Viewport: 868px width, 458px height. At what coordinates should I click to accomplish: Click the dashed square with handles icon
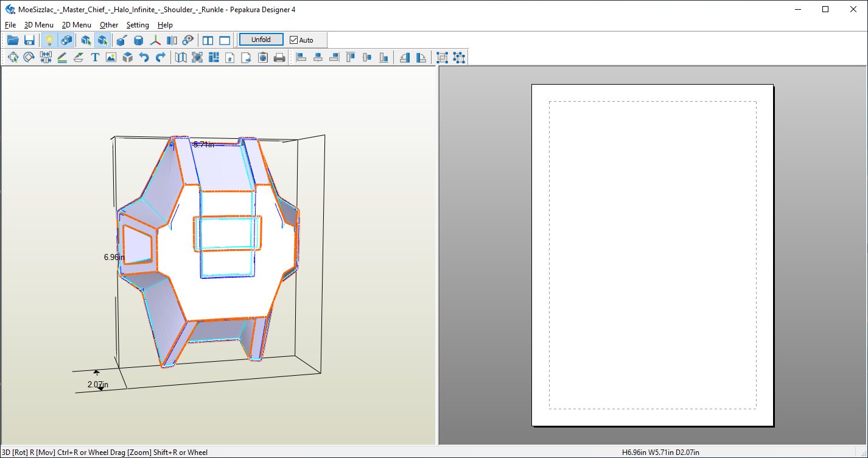click(x=459, y=57)
